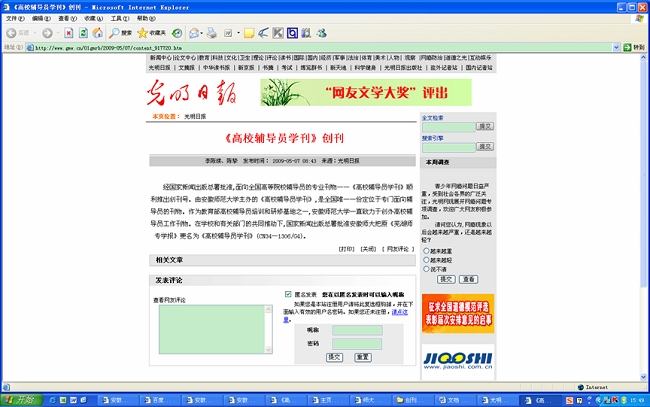Click the survey 查看 view button

pos(468,279)
